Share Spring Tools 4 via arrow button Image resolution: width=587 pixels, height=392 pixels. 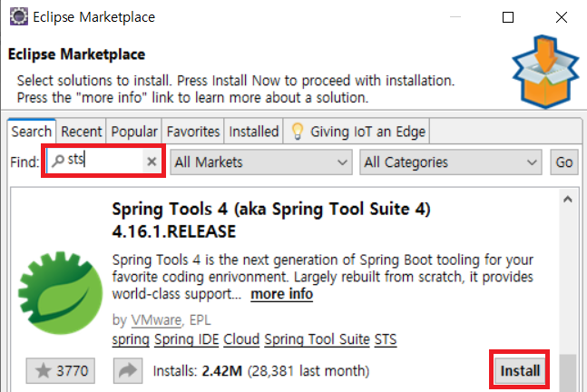(128, 370)
